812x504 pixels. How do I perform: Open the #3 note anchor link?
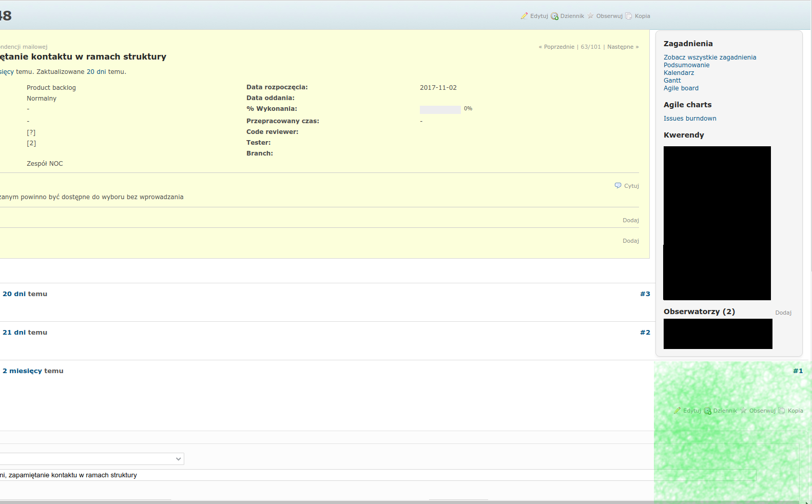tap(645, 294)
